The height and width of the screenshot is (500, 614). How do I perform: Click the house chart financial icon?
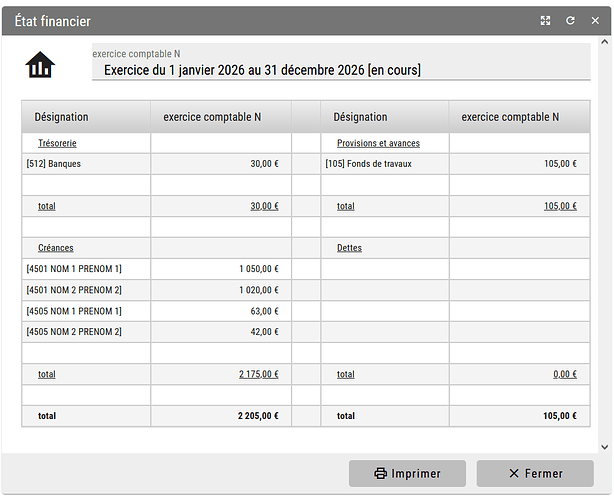pos(40,65)
